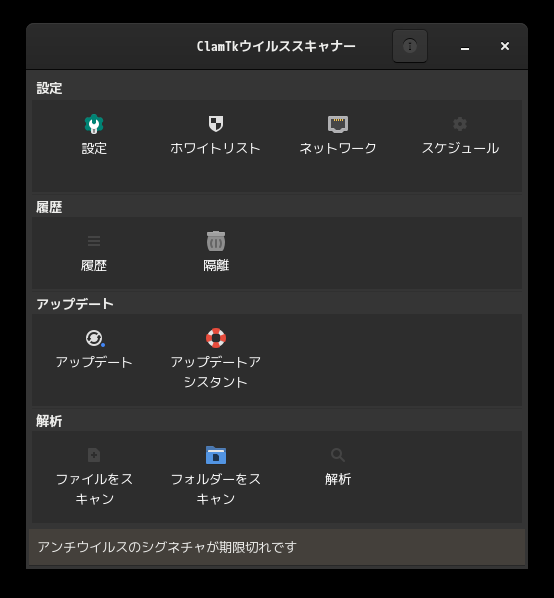Click the ネットワーク label
The image size is (554, 598).
(338, 148)
